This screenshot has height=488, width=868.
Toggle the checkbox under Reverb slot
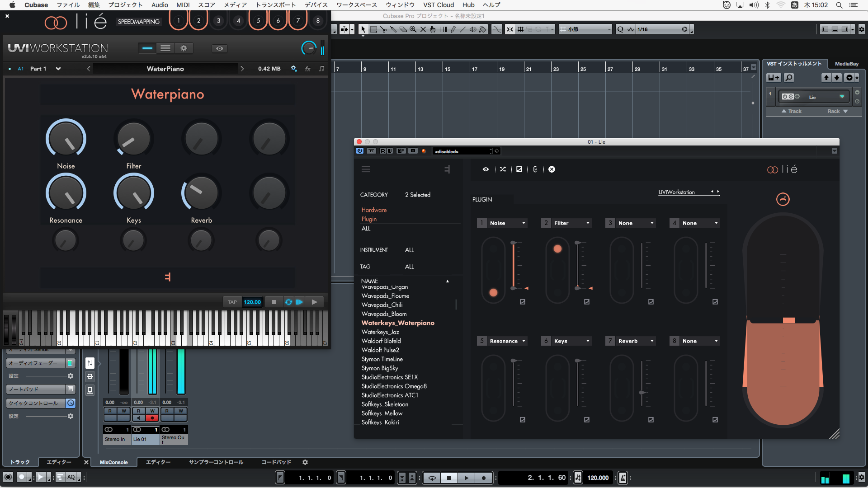pyautogui.click(x=651, y=420)
